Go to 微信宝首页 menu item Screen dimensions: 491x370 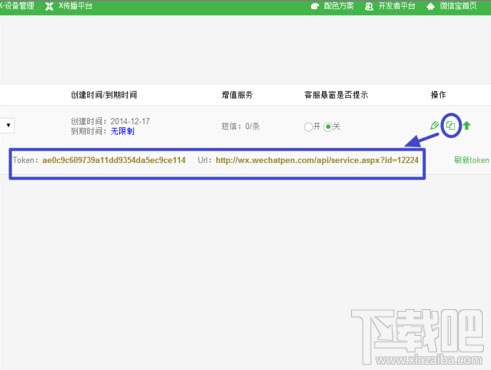coord(458,6)
